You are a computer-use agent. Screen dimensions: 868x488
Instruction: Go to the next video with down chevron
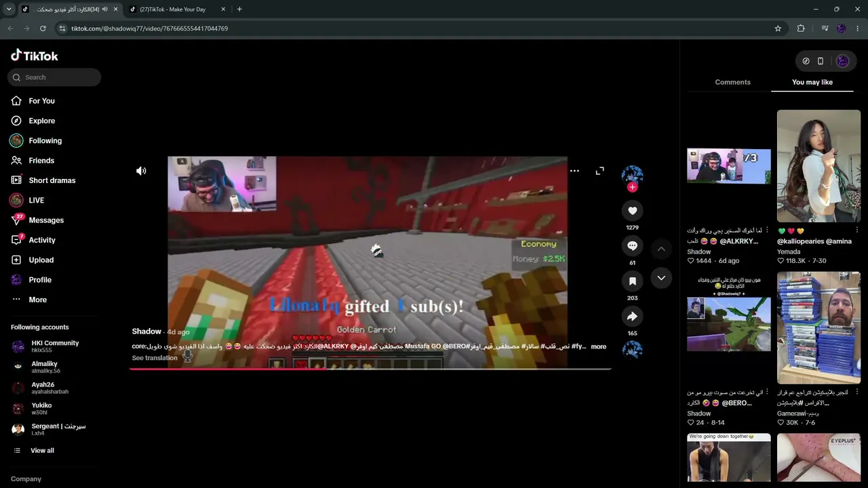pyautogui.click(x=661, y=278)
